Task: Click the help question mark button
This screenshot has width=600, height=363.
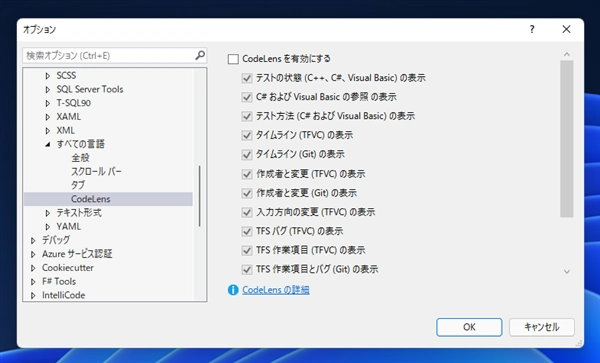Action: (532, 29)
